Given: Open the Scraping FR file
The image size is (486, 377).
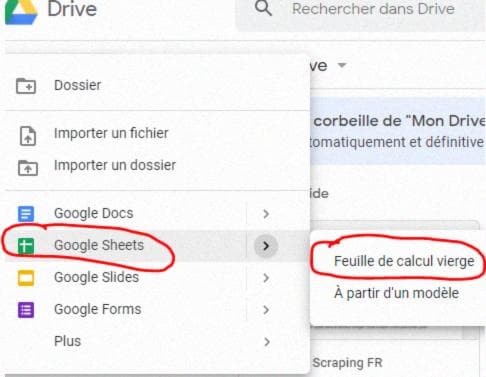Looking at the screenshot, I should (347, 363).
